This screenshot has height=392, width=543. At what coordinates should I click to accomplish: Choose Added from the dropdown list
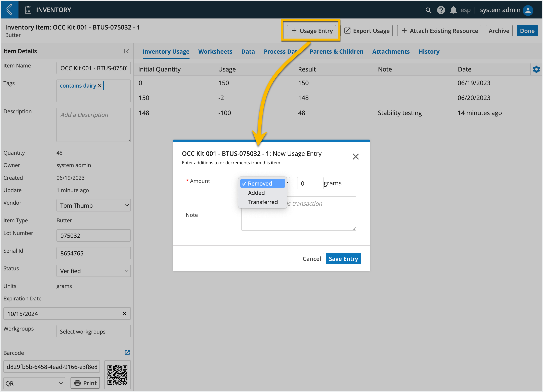(x=263, y=193)
